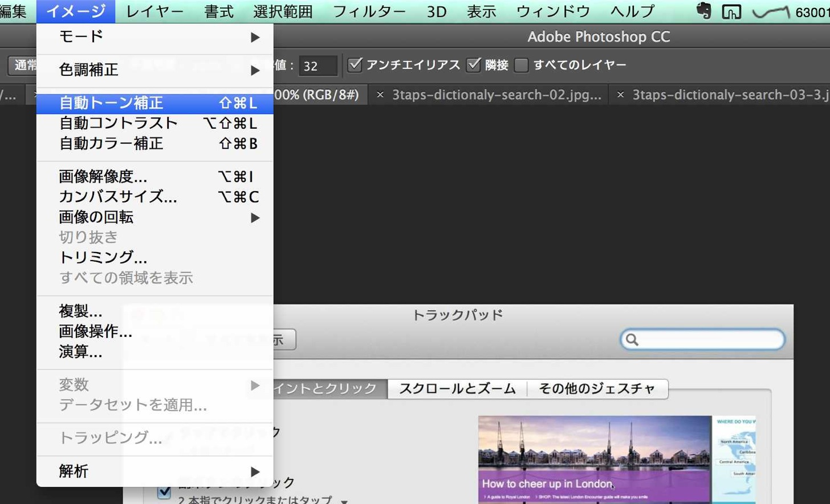Screen dimensions: 830x504
Task: Click the wavy line menu bar icon
Action: coord(771,12)
